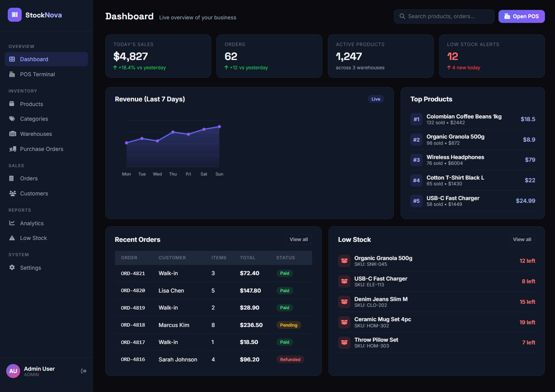555x392 pixels.
Task: Click the #1 rank badge for Colombian Coffee
Action: point(416,119)
